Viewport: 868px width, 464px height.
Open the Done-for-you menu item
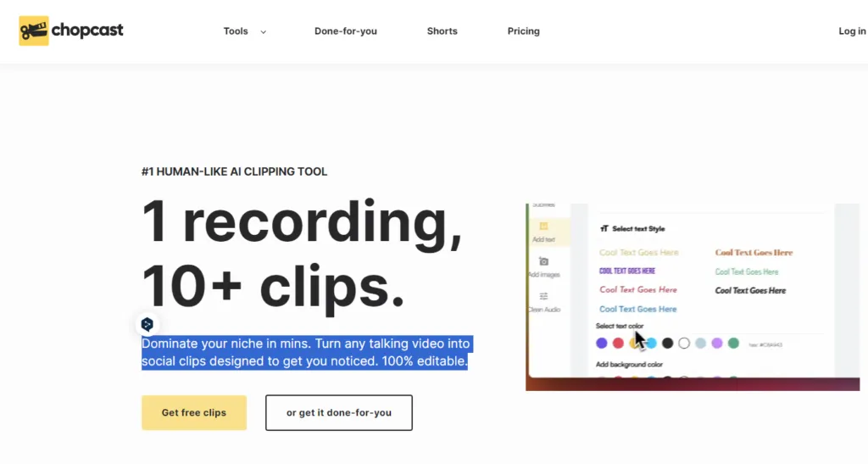point(346,31)
